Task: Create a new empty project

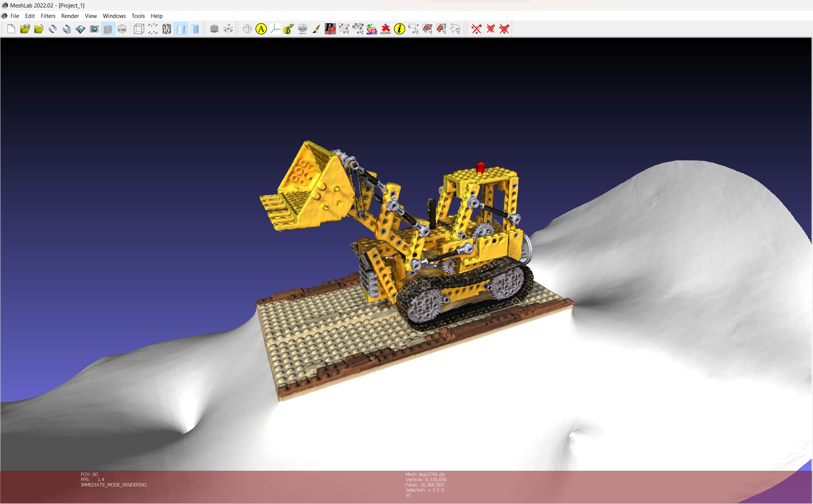Action: click(11, 29)
